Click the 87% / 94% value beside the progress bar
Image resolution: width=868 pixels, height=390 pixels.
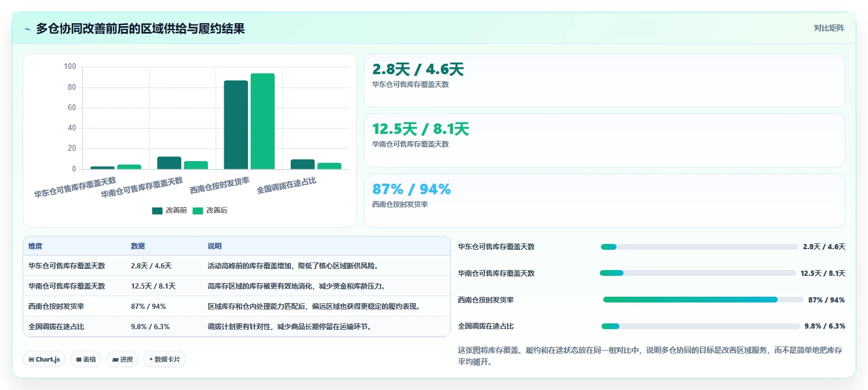point(826,300)
